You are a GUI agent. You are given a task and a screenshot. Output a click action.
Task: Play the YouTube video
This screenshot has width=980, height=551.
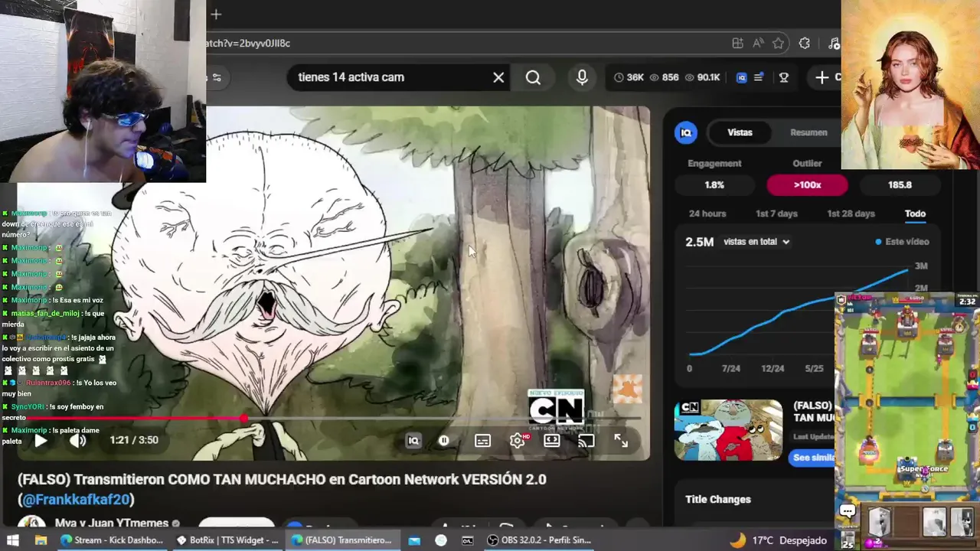pyautogui.click(x=41, y=440)
